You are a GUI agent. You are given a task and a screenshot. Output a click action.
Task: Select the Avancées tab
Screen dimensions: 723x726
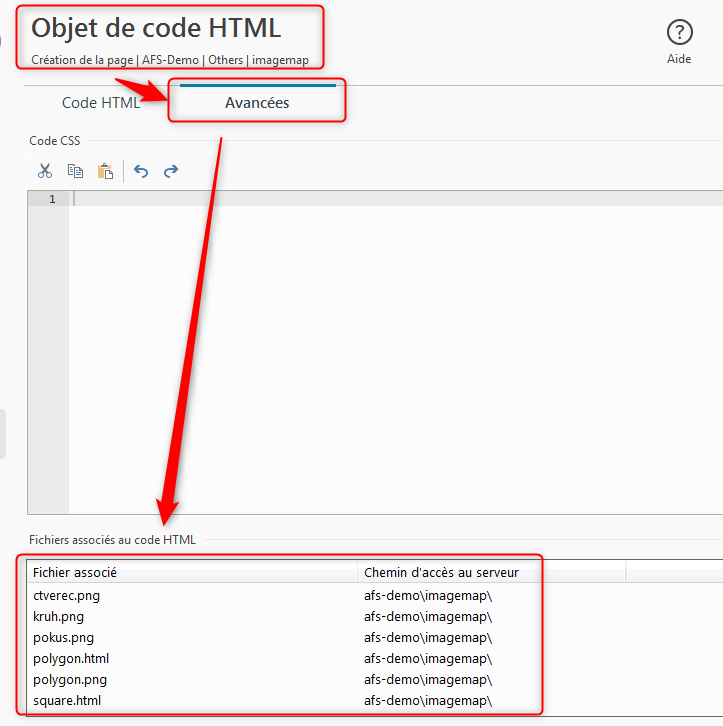pos(257,103)
